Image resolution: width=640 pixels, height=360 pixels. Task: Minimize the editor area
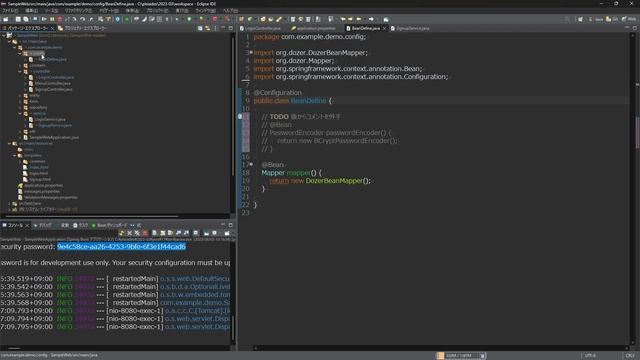(627, 28)
